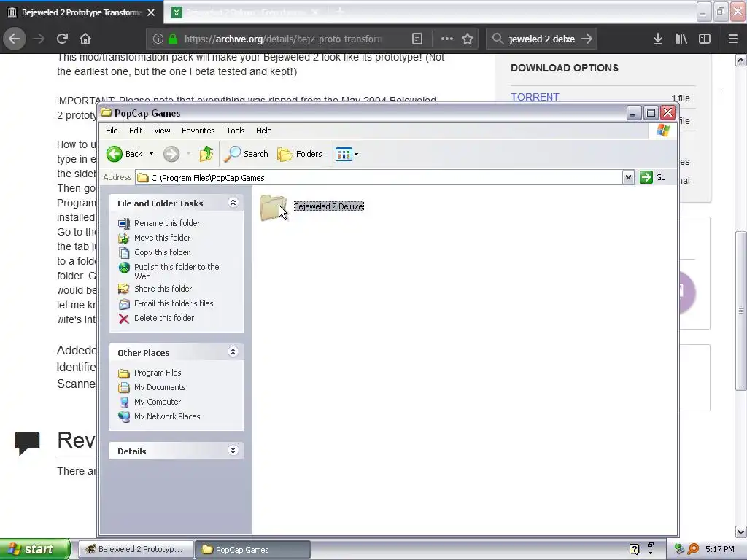Go to My Computer in Other Places

(158, 402)
